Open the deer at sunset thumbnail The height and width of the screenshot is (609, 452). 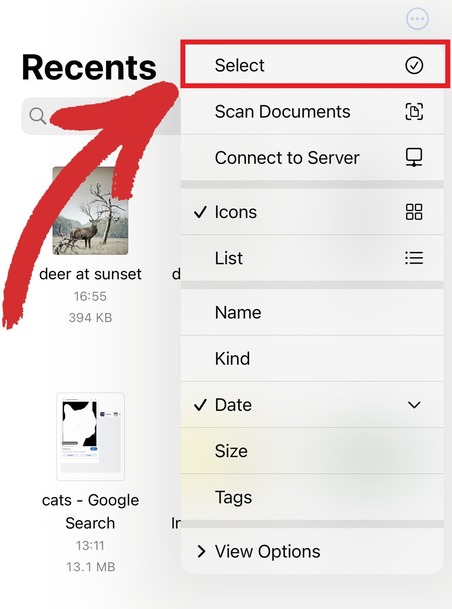point(90,211)
